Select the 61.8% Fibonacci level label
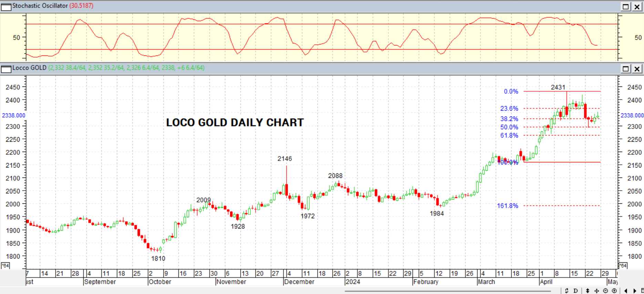The width and height of the screenshot is (644, 294). tap(509, 135)
